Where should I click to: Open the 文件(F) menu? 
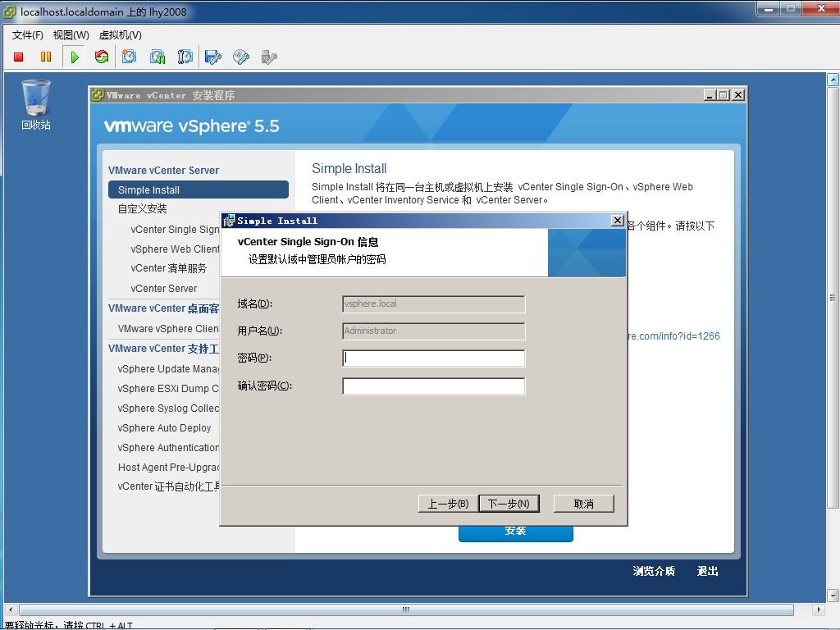pyautogui.click(x=27, y=34)
